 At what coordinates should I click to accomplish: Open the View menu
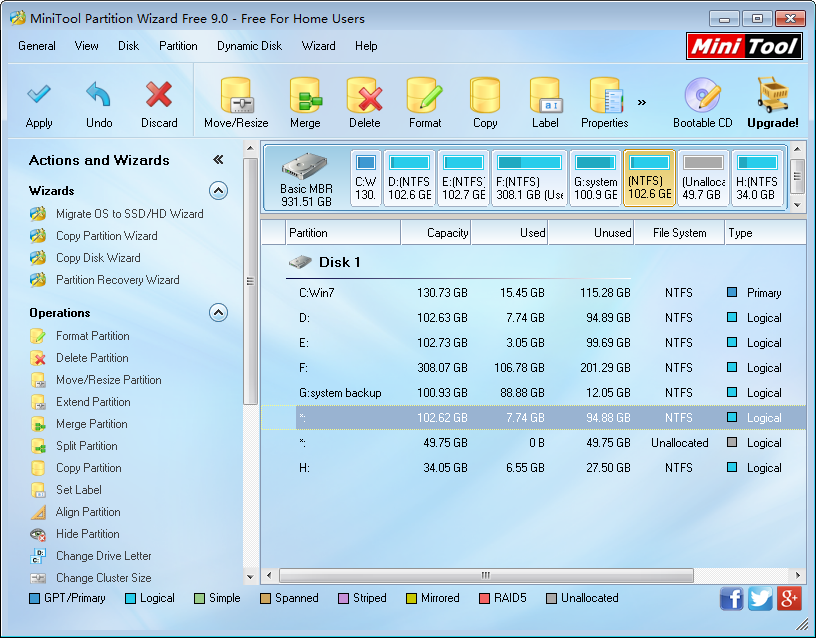click(86, 46)
